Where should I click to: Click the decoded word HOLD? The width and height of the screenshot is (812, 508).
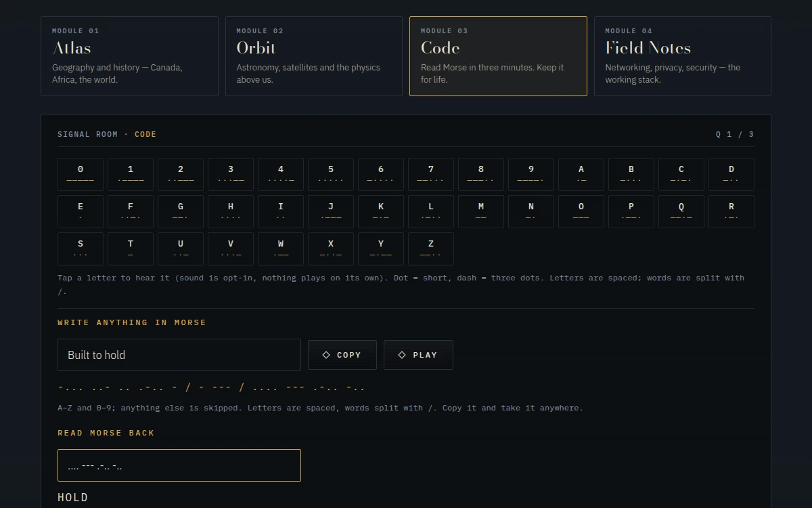click(73, 497)
